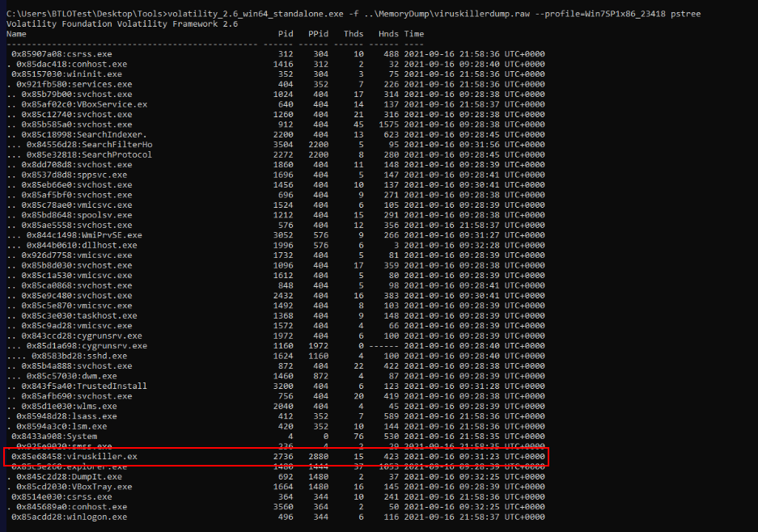This screenshot has width=758, height=532.
Task: Click the 0x85b79b00:svchost.exe entry
Action: click(77, 95)
